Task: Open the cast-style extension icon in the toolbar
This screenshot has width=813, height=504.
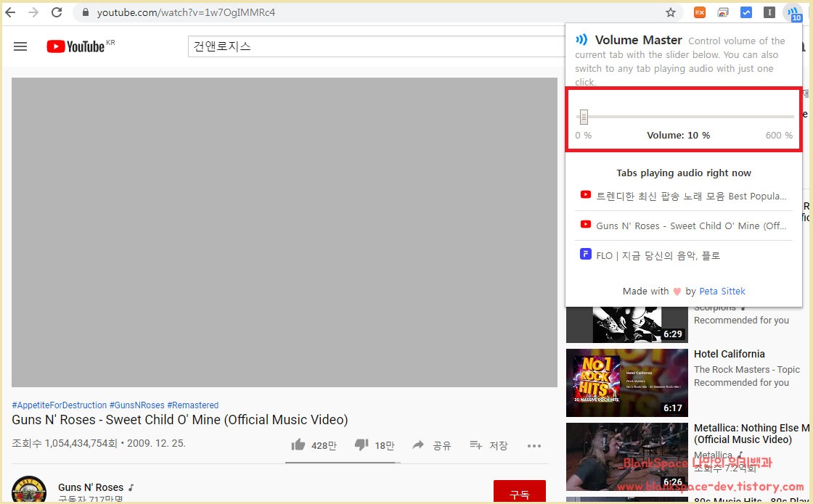Action: (x=723, y=12)
